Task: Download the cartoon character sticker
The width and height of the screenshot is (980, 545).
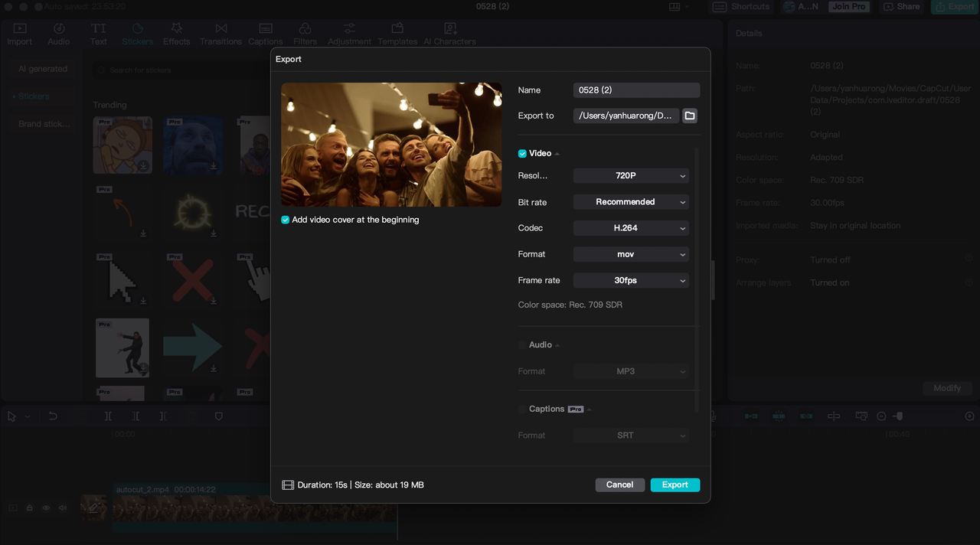Action: tap(144, 166)
